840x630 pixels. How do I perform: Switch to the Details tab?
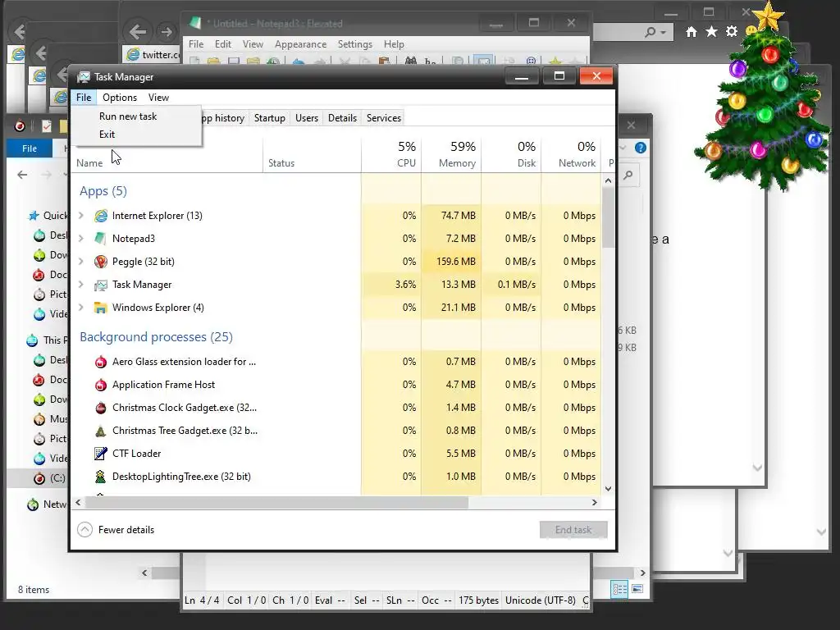[342, 118]
